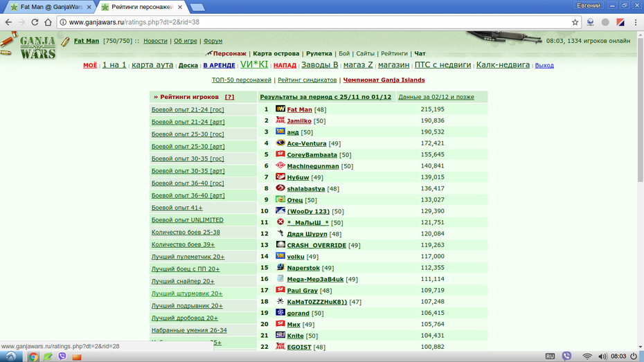This screenshot has width=644, height=362.
Task: Select Лучший штурмовик 20+ rating
Action: (x=187, y=293)
